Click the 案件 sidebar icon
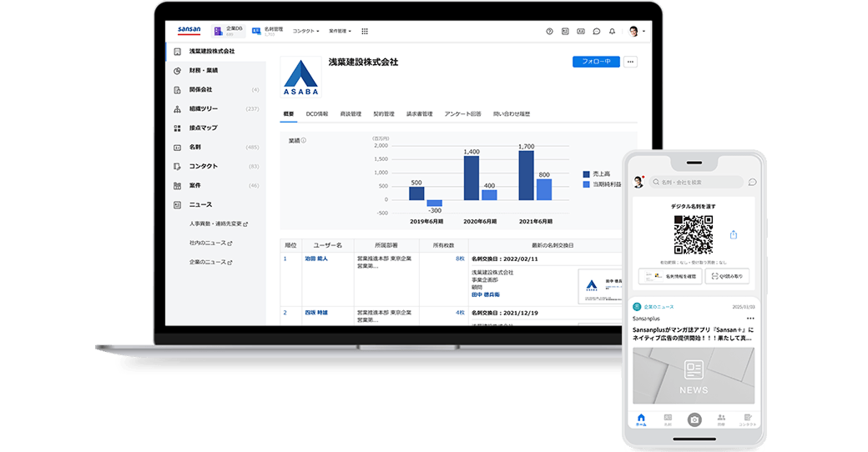This screenshot has height=452, width=868. (177, 185)
